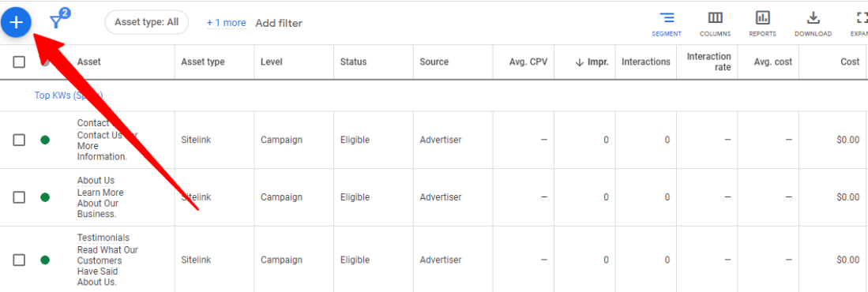Click the Asset type column header
This screenshot has width=868, height=292.
(203, 62)
